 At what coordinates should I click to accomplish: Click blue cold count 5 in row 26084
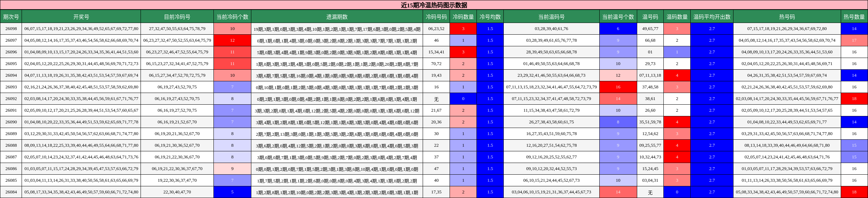point(232,192)
